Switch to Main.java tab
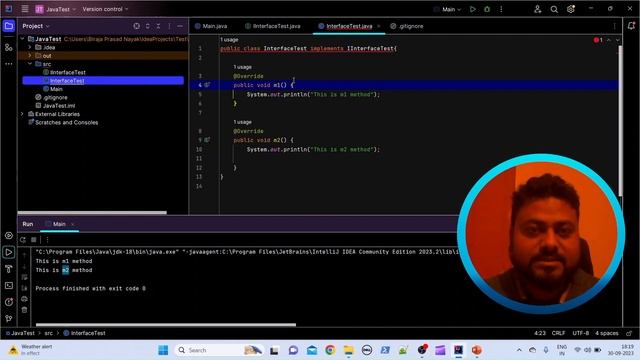 211,26
